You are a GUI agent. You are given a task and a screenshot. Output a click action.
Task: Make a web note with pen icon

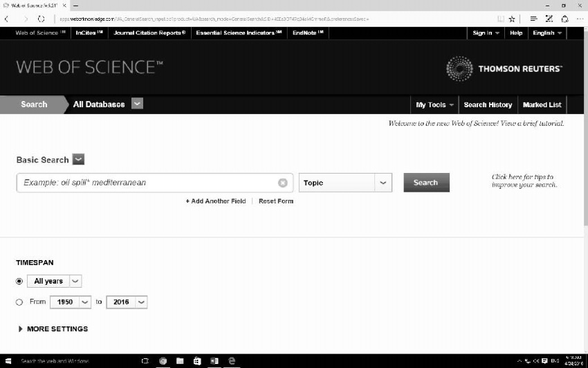(x=549, y=19)
